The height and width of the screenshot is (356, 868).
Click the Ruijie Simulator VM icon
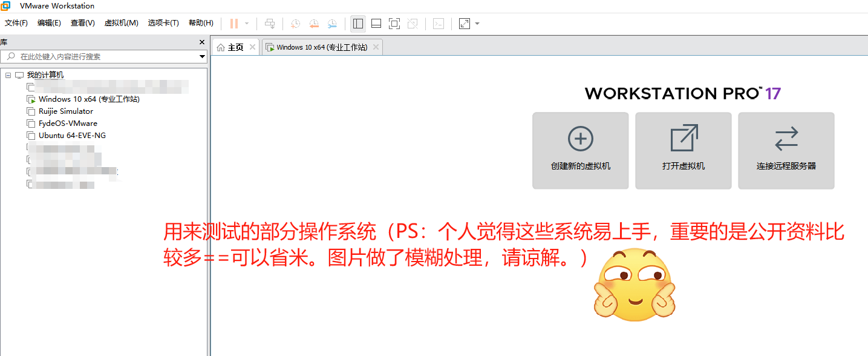(x=31, y=111)
